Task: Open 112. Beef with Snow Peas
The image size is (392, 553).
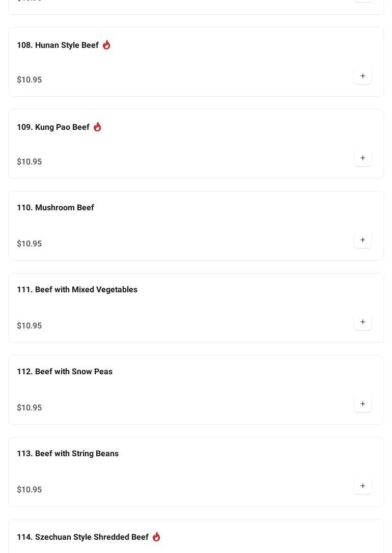Action: pyautogui.click(x=65, y=372)
